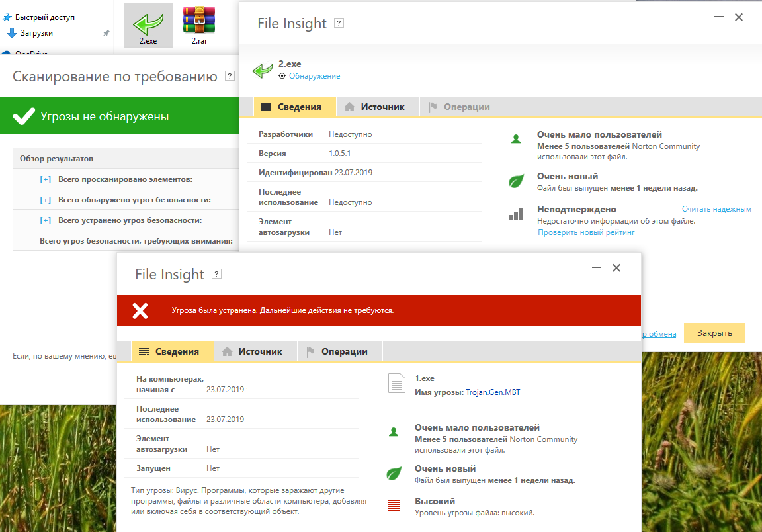Click the red threat level bars icon beside Высокий
Screen dimensions: 762x532
coord(394,506)
